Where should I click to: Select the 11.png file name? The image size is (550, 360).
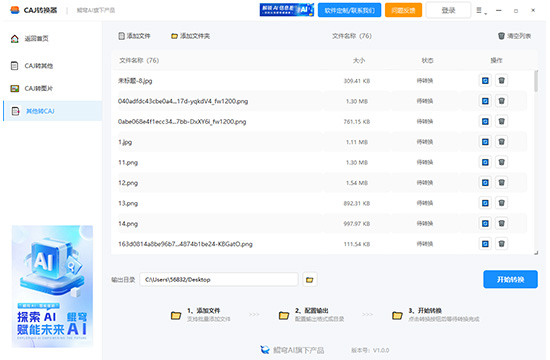click(x=128, y=162)
